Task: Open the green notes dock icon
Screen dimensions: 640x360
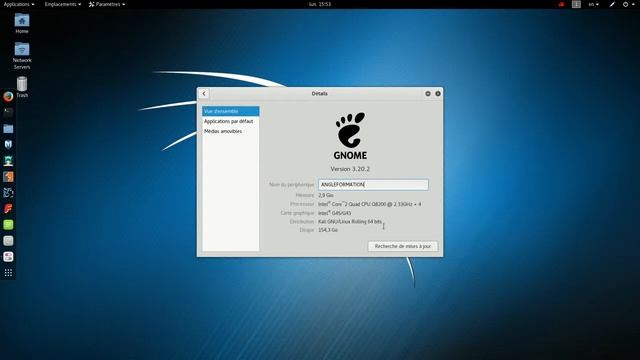Action: [8, 224]
